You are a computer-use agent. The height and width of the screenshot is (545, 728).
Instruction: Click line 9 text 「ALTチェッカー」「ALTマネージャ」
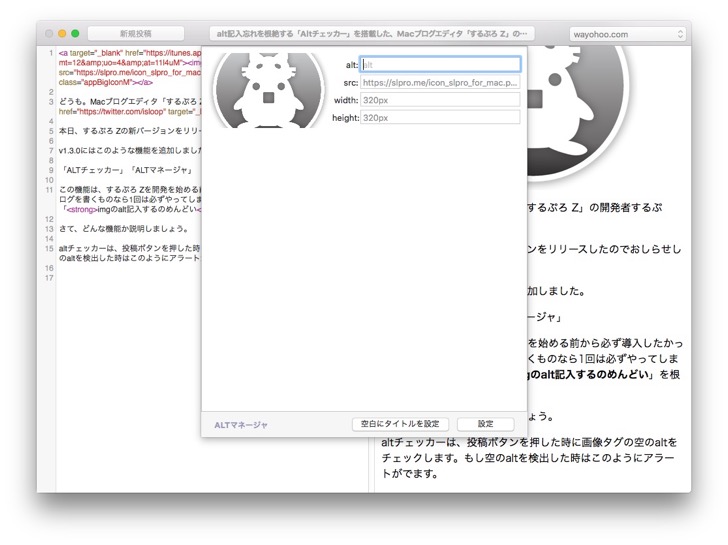(x=126, y=170)
